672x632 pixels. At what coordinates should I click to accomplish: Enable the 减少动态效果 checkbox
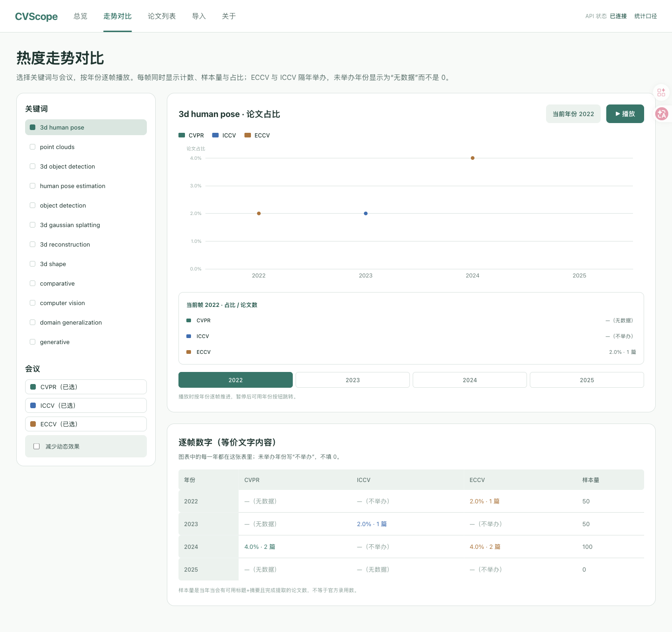(x=37, y=446)
